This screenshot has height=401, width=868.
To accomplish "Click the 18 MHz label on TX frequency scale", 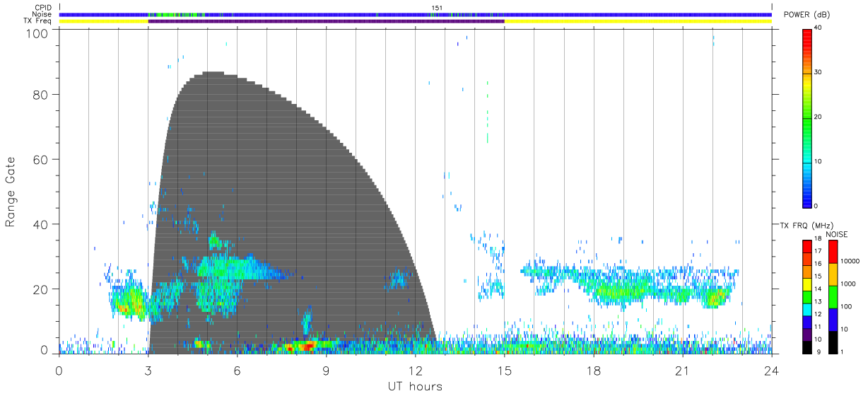I will click(819, 240).
